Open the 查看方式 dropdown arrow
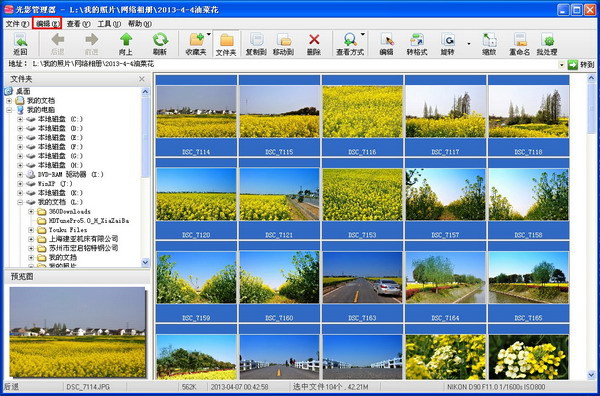Image resolution: width=600 pixels, height=396 pixels. [x=362, y=35]
